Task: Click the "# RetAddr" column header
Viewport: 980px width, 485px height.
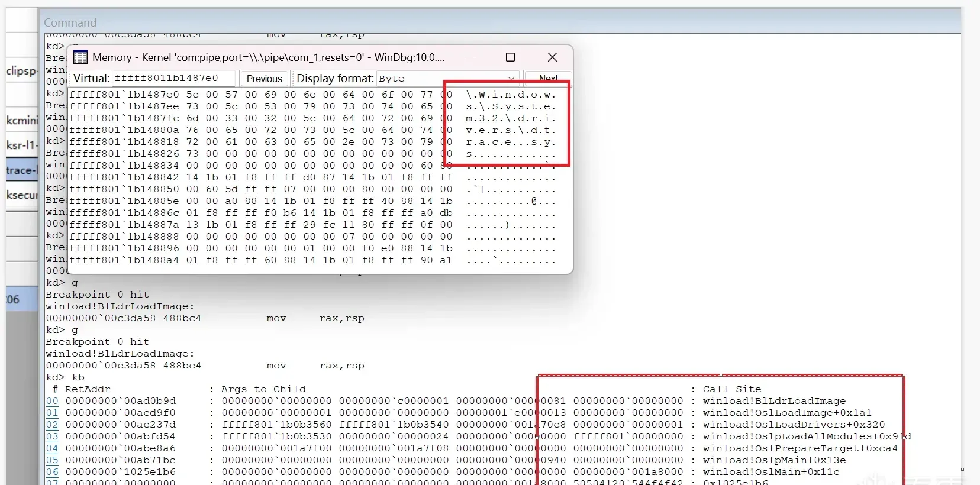Action: [x=81, y=389]
